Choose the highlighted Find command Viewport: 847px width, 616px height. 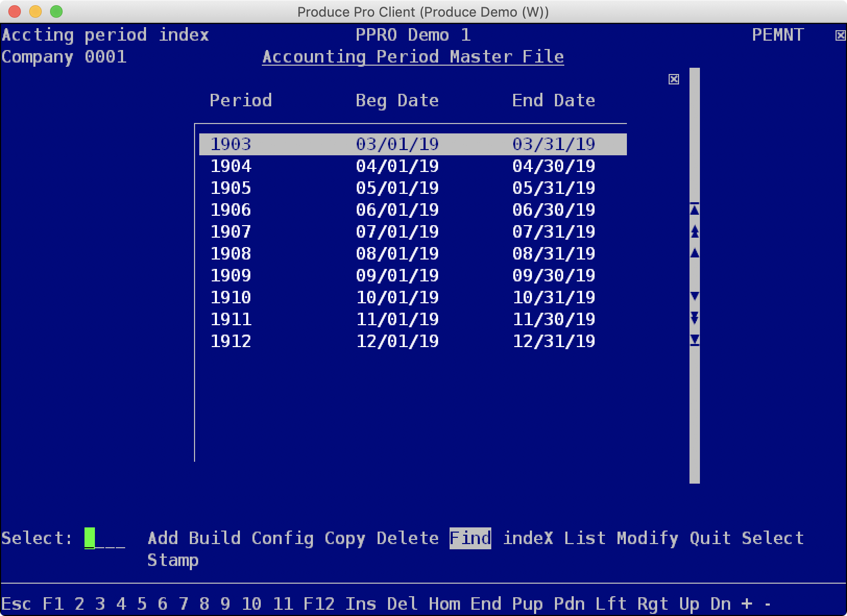470,538
